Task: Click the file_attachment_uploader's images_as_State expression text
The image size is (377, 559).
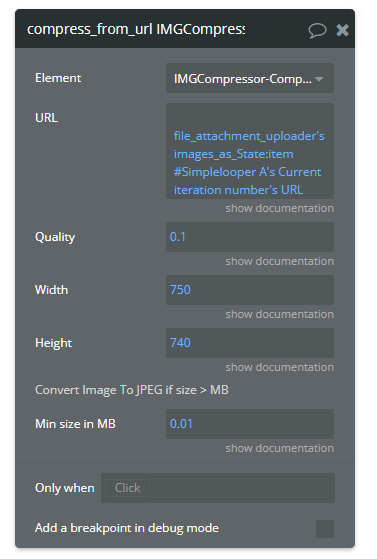Action: point(249,163)
